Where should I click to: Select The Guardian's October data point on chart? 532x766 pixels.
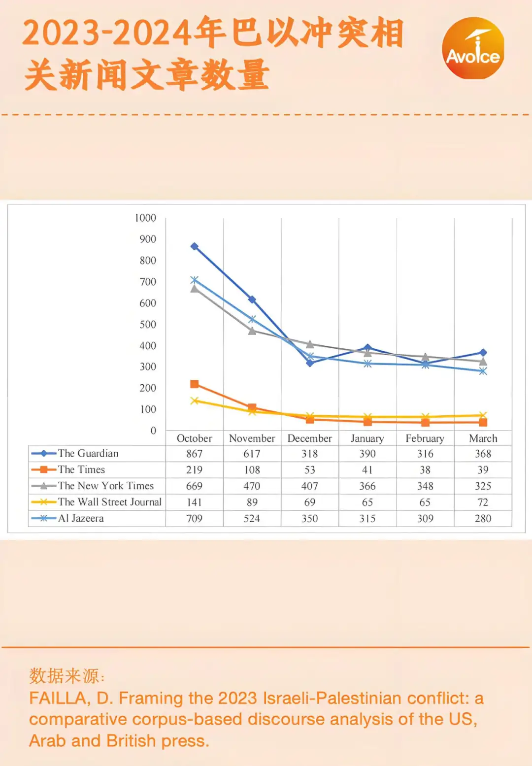click(195, 246)
